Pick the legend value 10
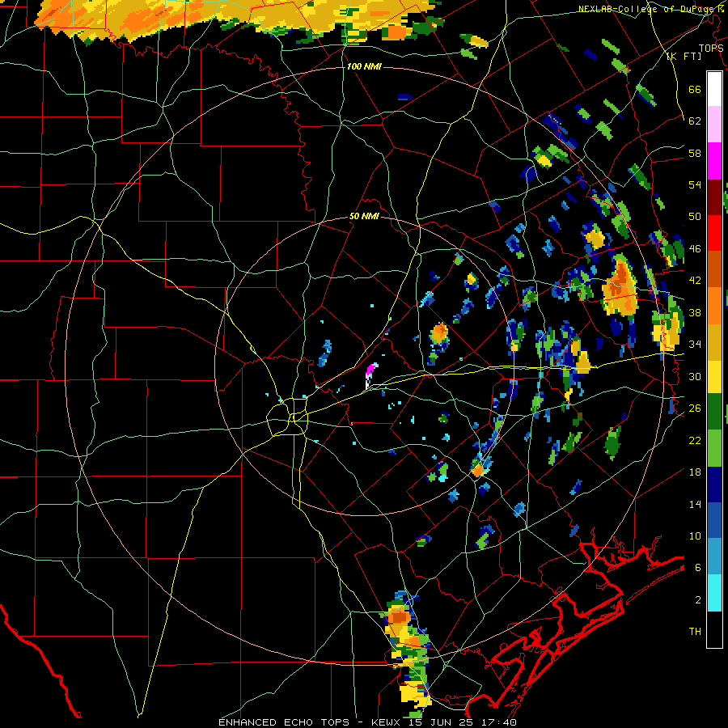This screenshot has width=728, height=728. click(695, 535)
